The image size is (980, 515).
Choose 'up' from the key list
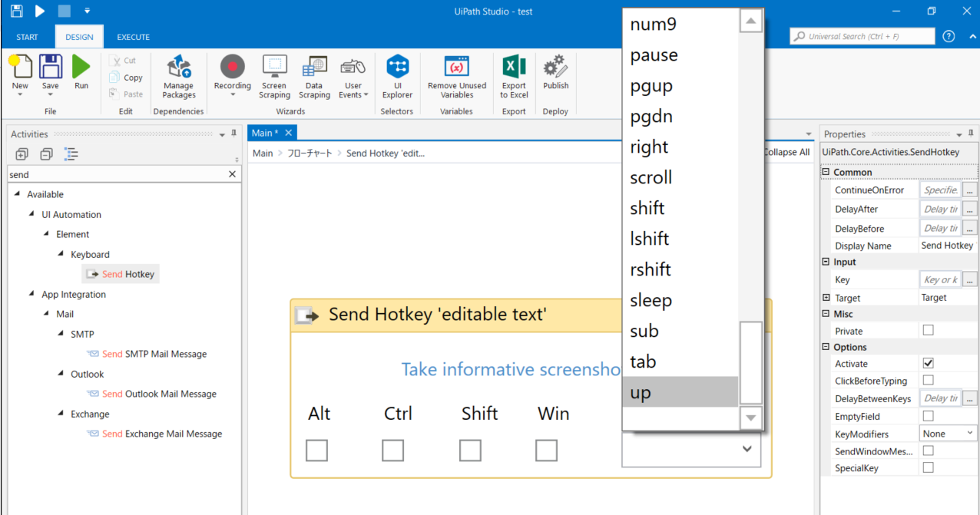(x=680, y=392)
